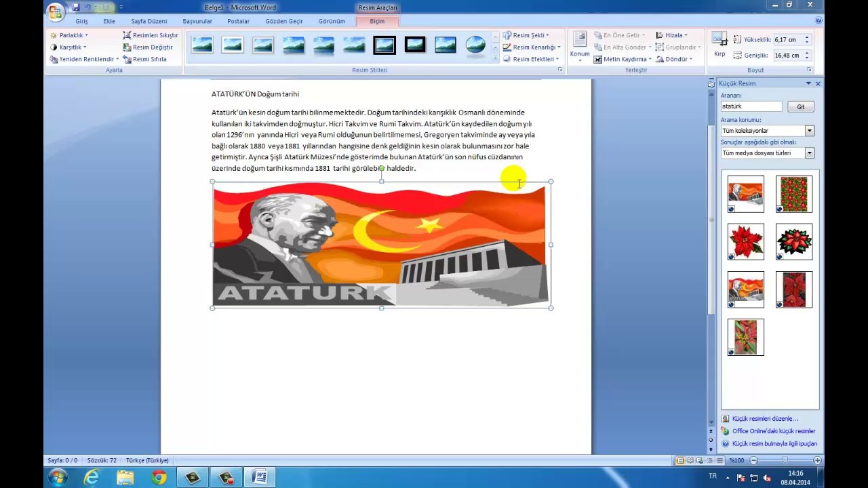This screenshot has width=868, height=488.
Task: Open the Döndür rotate dropdown
Action: [x=673, y=59]
